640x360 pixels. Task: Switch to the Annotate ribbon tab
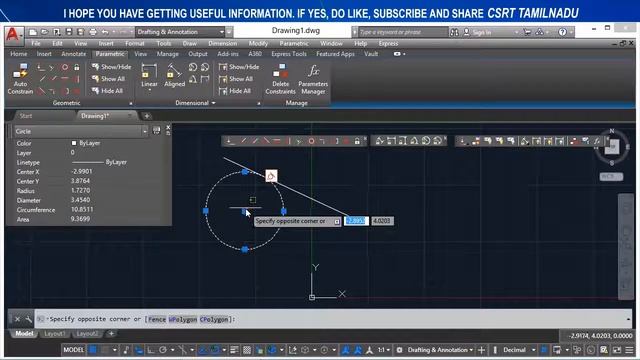tap(73, 54)
